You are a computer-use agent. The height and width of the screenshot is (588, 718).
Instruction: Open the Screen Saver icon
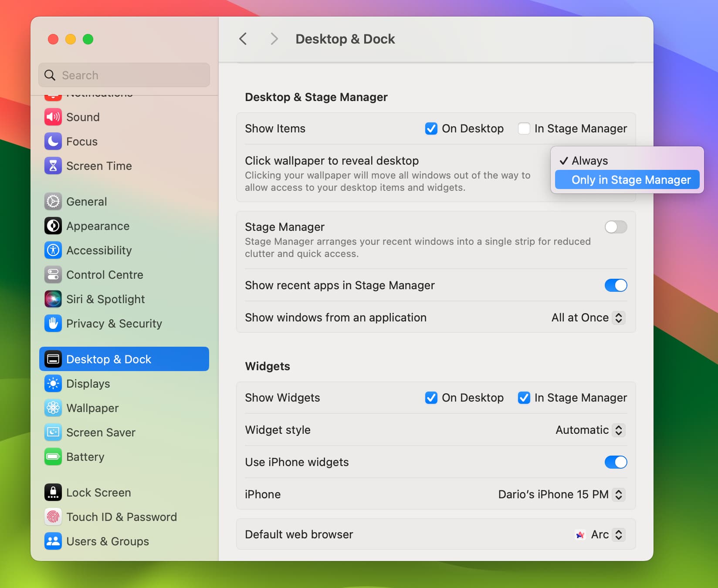pyautogui.click(x=53, y=433)
